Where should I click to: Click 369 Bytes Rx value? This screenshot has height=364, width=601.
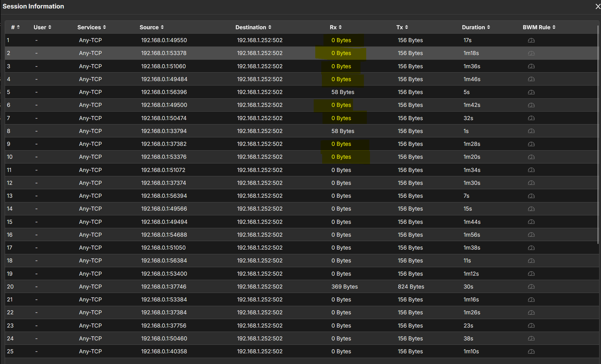[345, 286]
